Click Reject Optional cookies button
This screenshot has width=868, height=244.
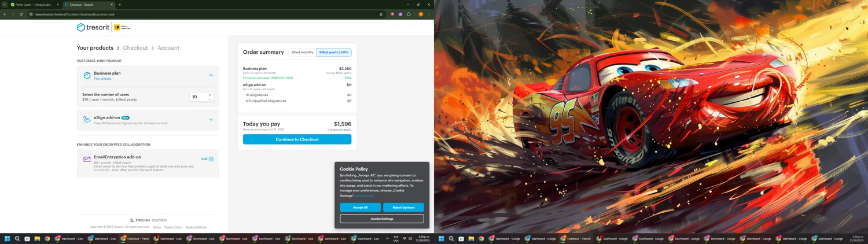[x=403, y=207]
